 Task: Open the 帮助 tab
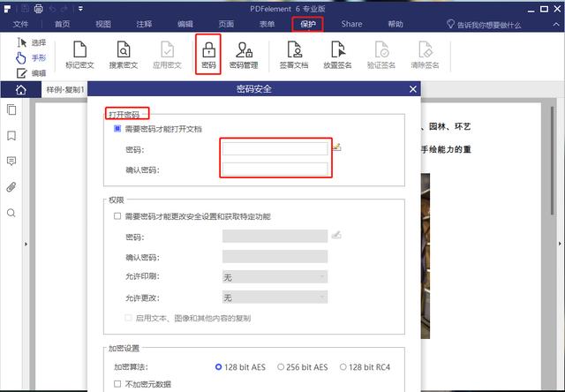click(x=395, y=24)
